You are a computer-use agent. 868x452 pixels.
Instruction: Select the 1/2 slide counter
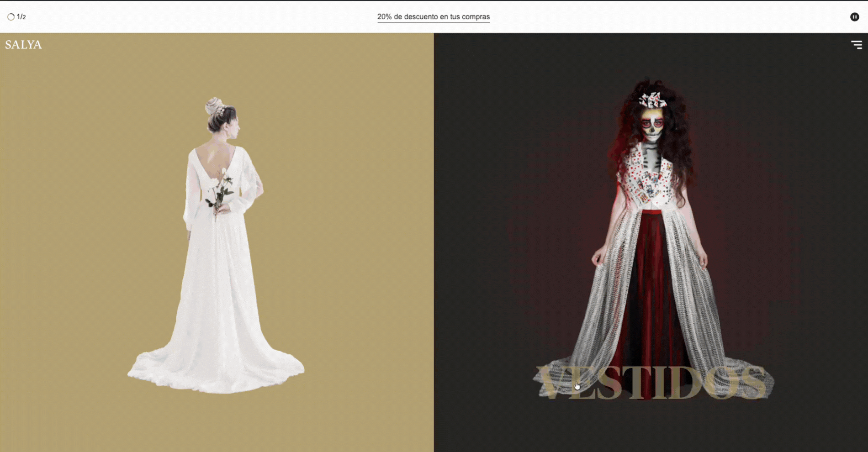pyautogui.click(x=21, y=17)
